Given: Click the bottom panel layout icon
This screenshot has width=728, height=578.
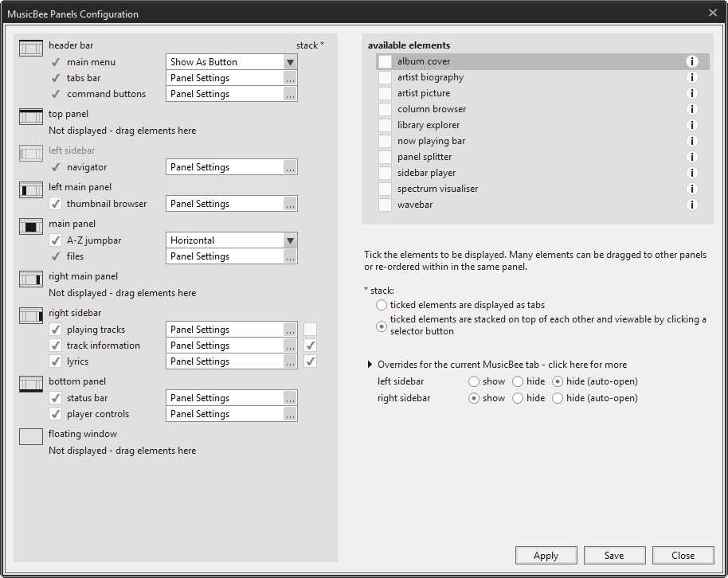Looking at the screenshot, I should point(31,384).
